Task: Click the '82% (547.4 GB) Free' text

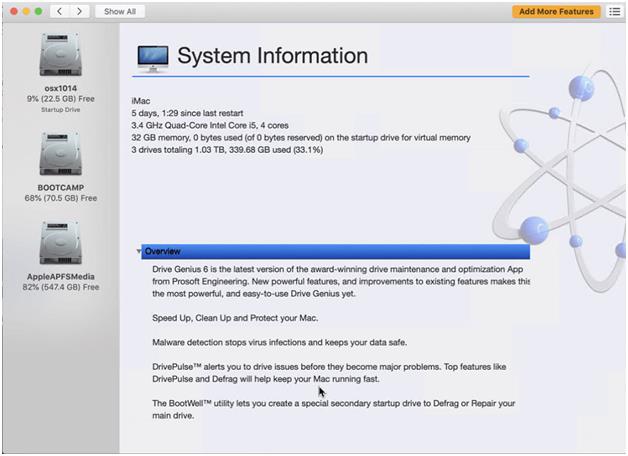Action: 61,287
